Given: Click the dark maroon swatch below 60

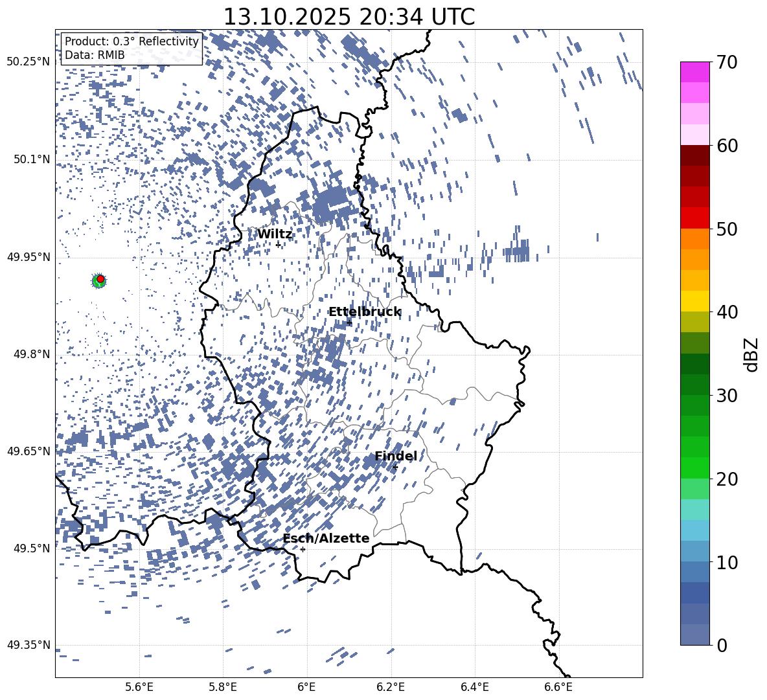Looking at the screenshot, I should [x=695, y=156].
